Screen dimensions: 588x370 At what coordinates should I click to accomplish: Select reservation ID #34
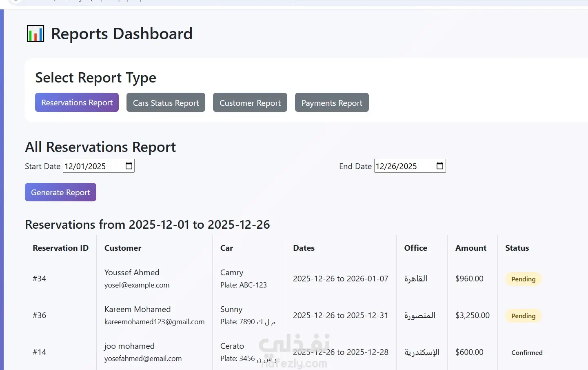click(x=39, y=279)
